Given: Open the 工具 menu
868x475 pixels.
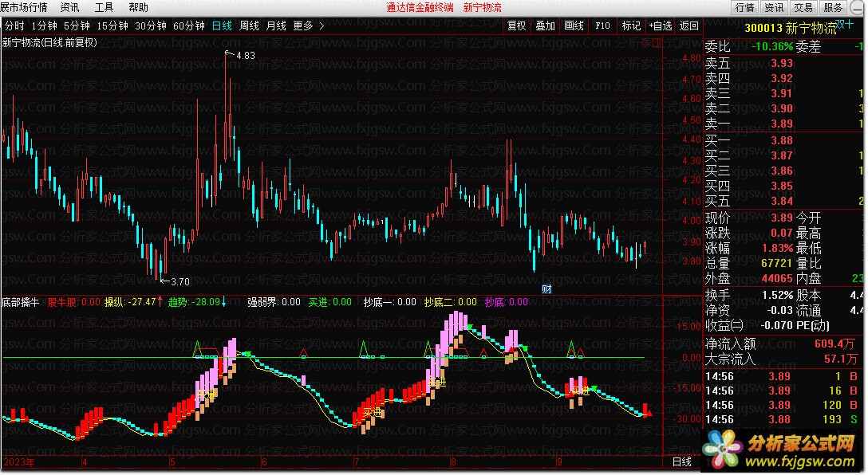Looking at the screenshot, I should tap(104, 7).
